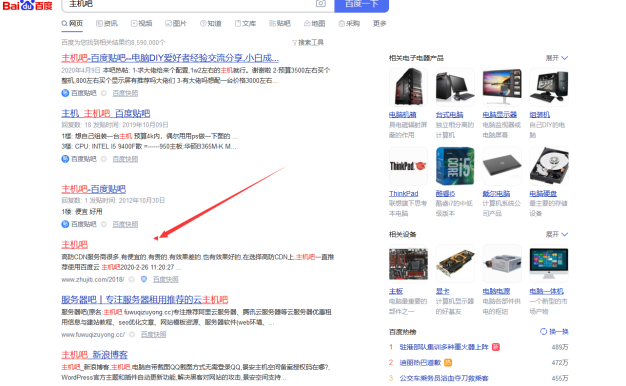
Task: Open 百度快照 under the 2012 主机吧-百度贴吧 result
Action: (x=125, y=224)
